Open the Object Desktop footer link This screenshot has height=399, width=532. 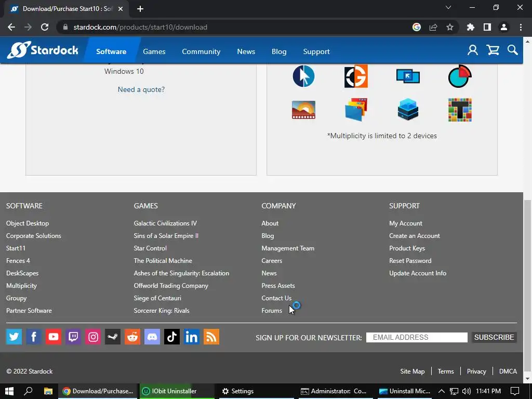point(28,223)
